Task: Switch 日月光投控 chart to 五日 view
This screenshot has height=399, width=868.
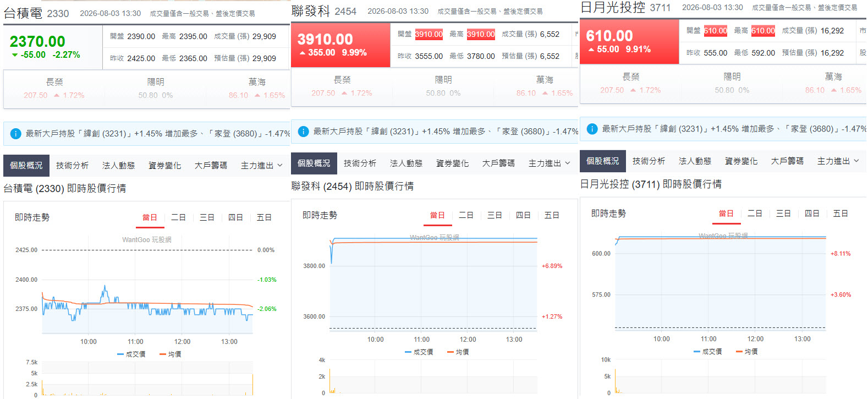Action: (841, 214)
